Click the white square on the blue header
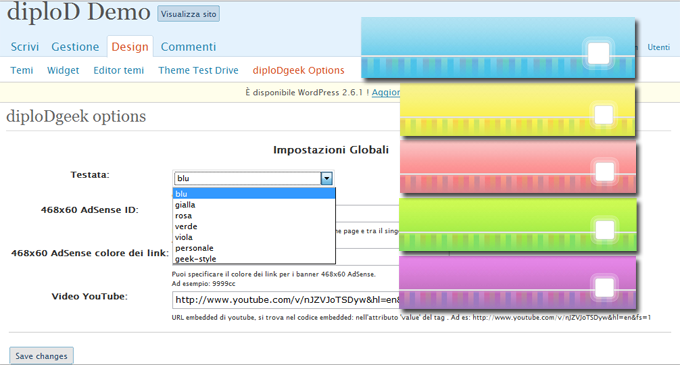Image resolution: width=680 pixels, height=365 pixels. coord(598,53)
